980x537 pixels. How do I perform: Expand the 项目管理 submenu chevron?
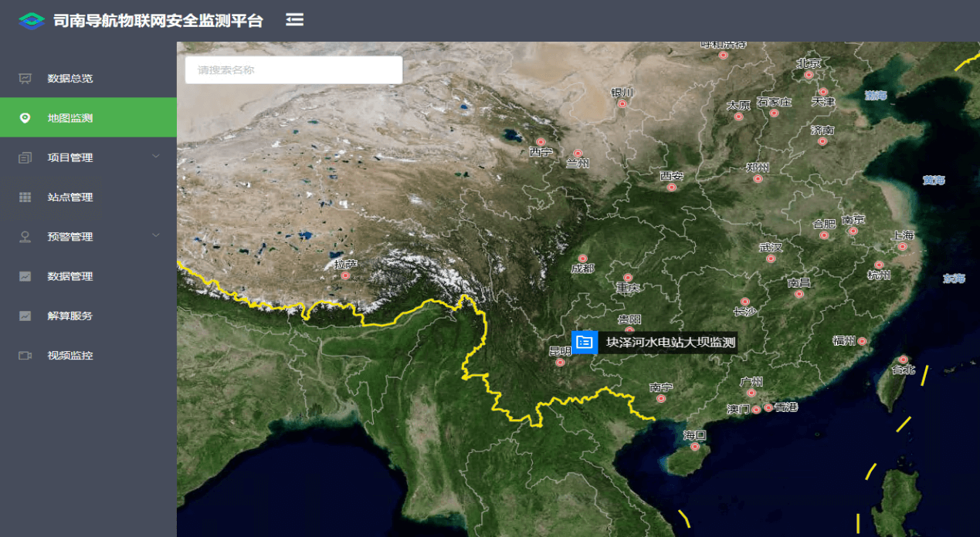pyautogui.click(x=156, y=157)
